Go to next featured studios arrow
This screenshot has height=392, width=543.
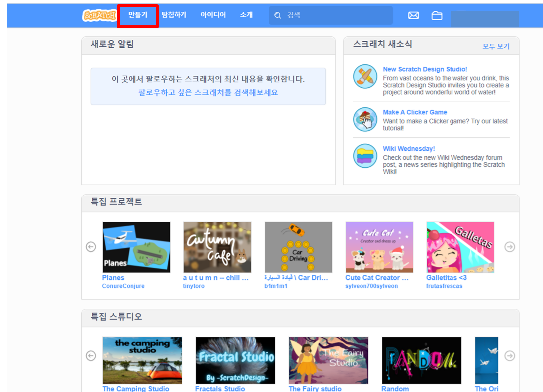[509, 356]
